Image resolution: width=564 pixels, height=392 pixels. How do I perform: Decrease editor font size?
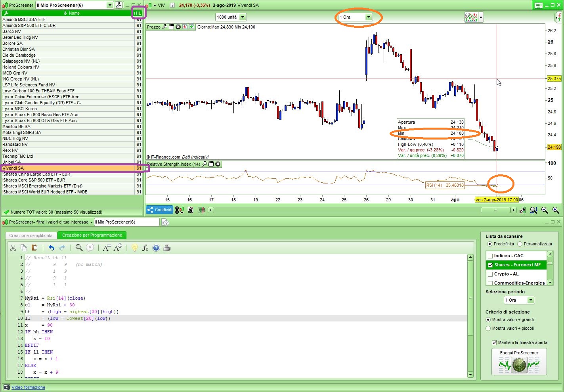point(107,248)
